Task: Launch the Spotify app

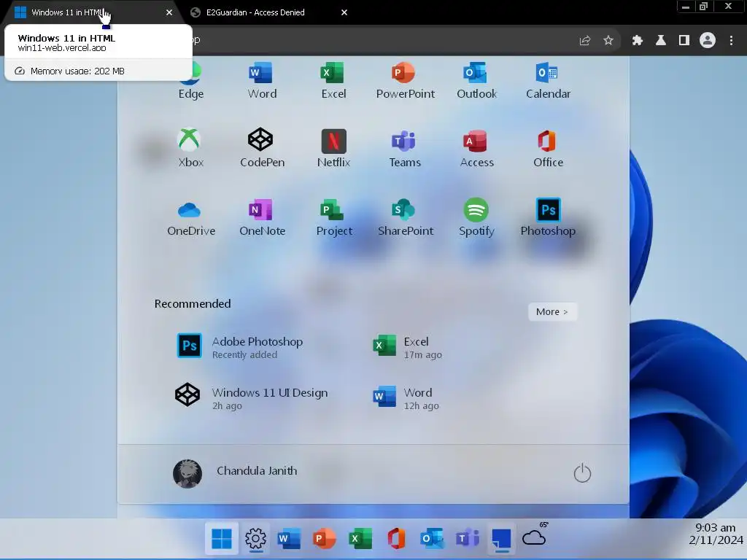Action: click(x=476, y=217)
